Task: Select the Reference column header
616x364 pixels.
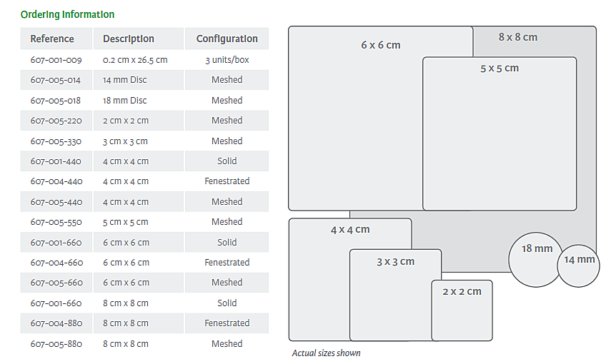Action: 52,39
